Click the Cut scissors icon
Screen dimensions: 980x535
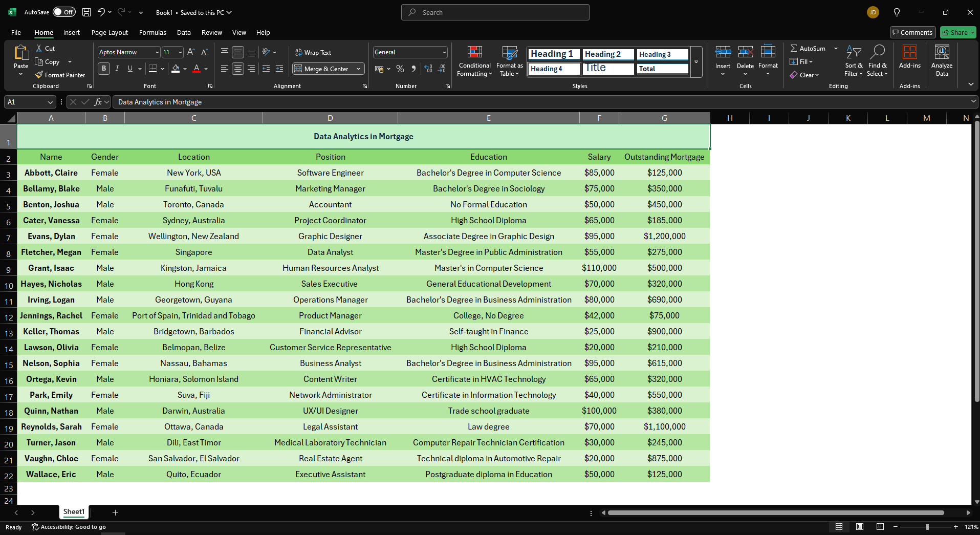point(39,48)
